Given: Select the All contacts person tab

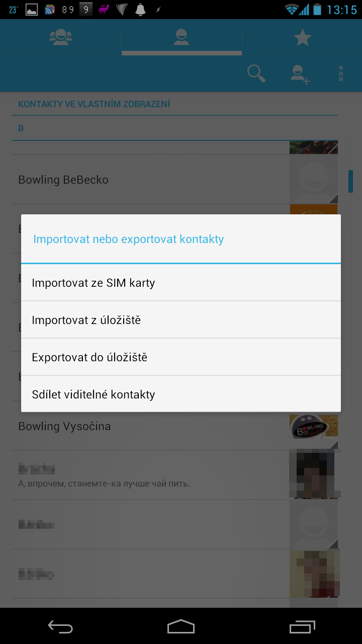Looking at the screenshot, I should (182, 38).
